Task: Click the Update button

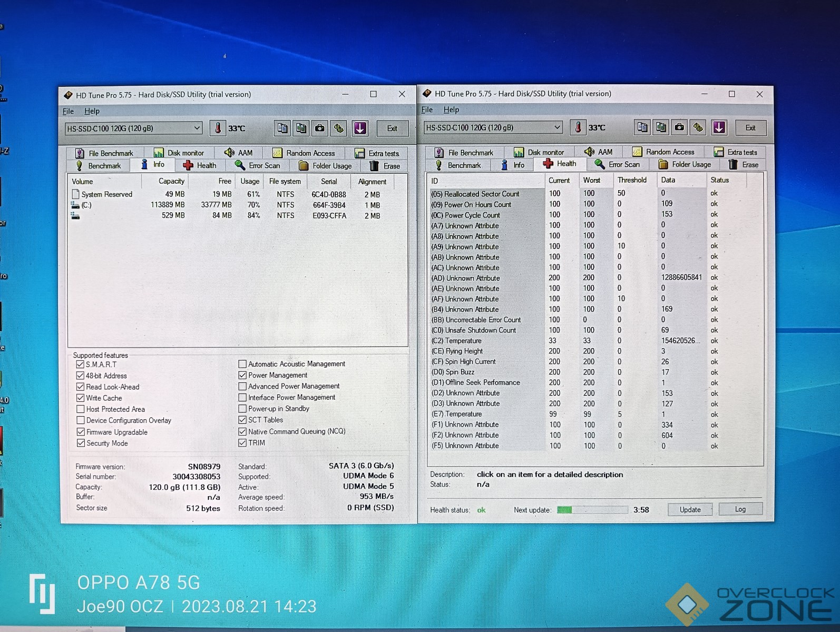Action: pos(690,509)
